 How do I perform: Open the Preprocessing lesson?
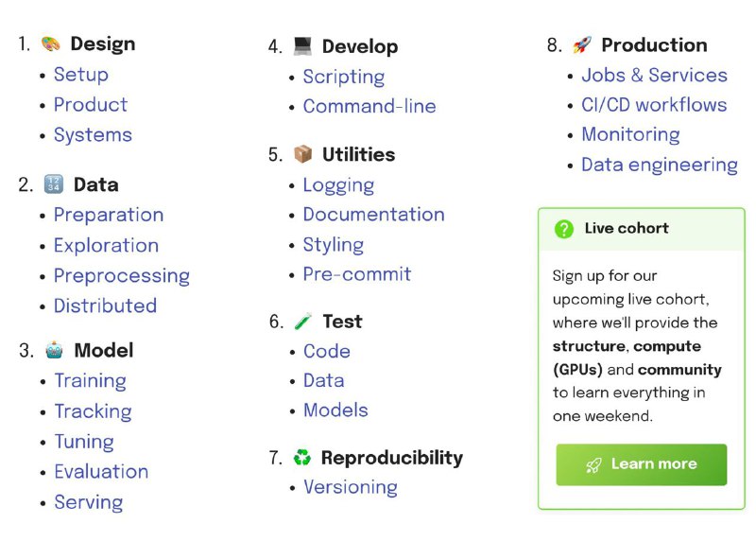(x=122, y=275)
